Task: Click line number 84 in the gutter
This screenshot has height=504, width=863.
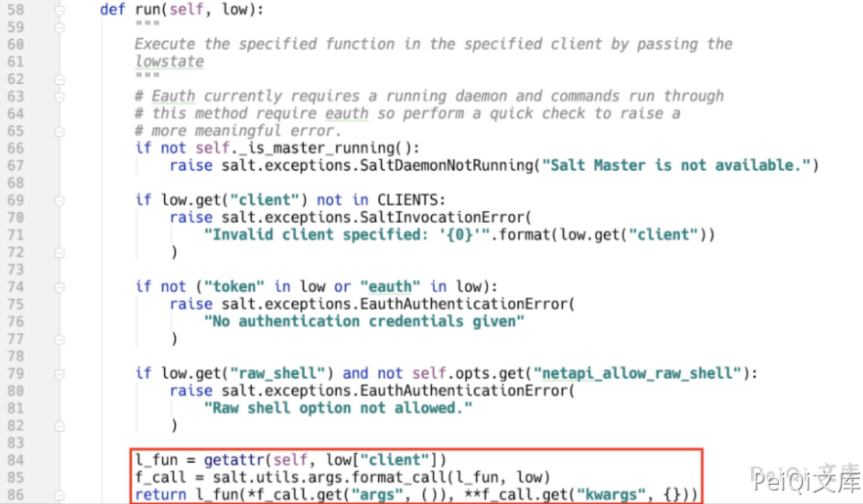Action: [15, 460]
